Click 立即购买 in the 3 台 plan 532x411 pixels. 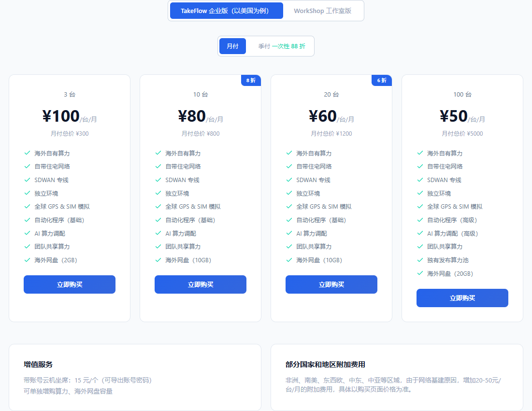[x=70, y=284]
